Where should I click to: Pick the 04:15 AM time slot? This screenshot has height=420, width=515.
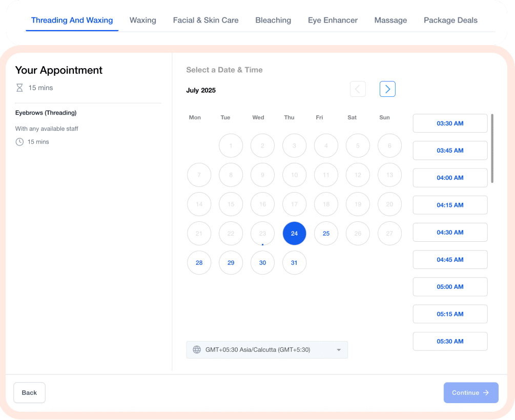click(450, 205)
